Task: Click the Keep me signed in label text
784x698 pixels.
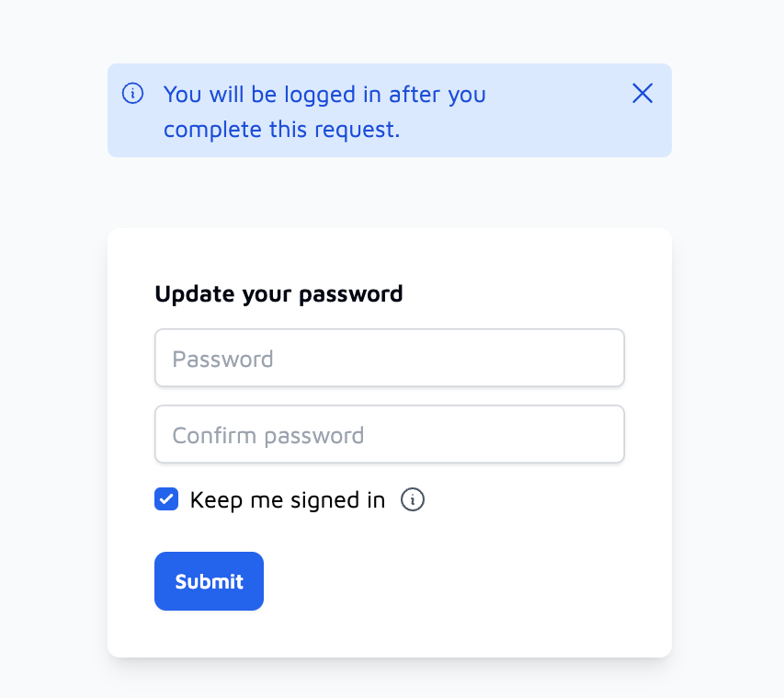Action: click(288, 500)
